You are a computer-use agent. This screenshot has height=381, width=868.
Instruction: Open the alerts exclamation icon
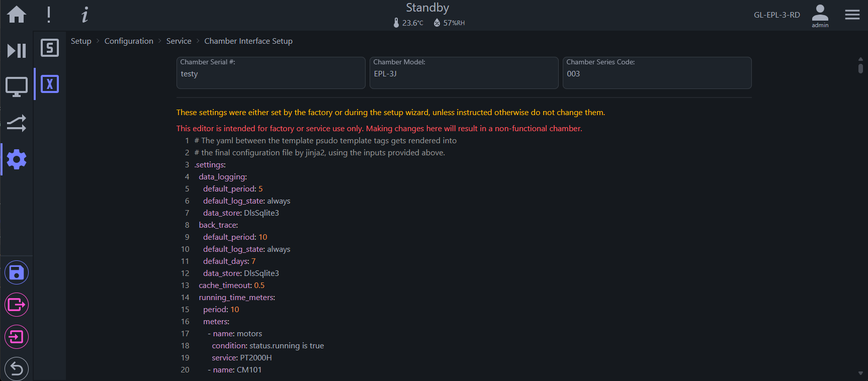(x=49, y=15)
